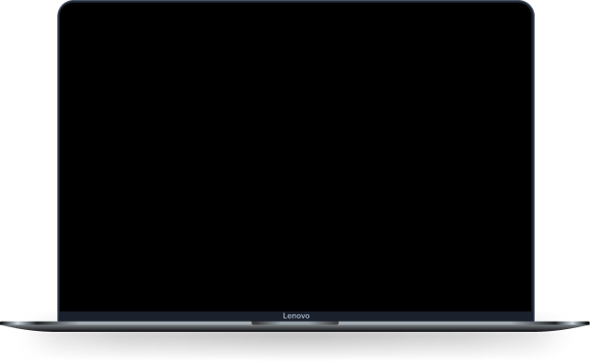Viewport: 590px width, 364px height.
Task: Click the center of the black laptop screen
Action: click(x=295, y=157)
